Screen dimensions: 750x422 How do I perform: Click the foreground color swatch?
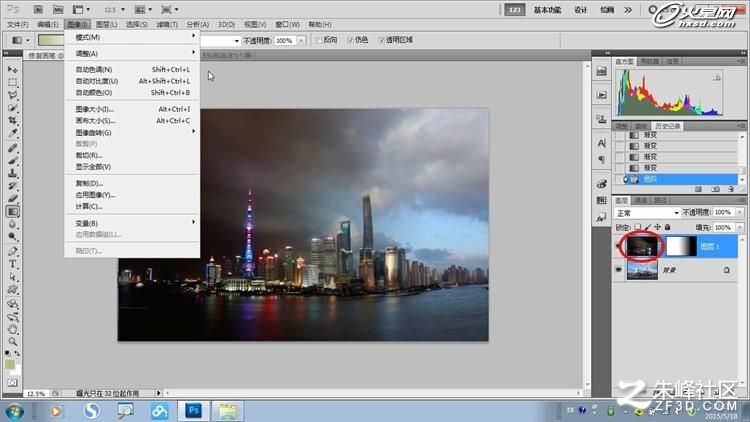coord(10,364)
